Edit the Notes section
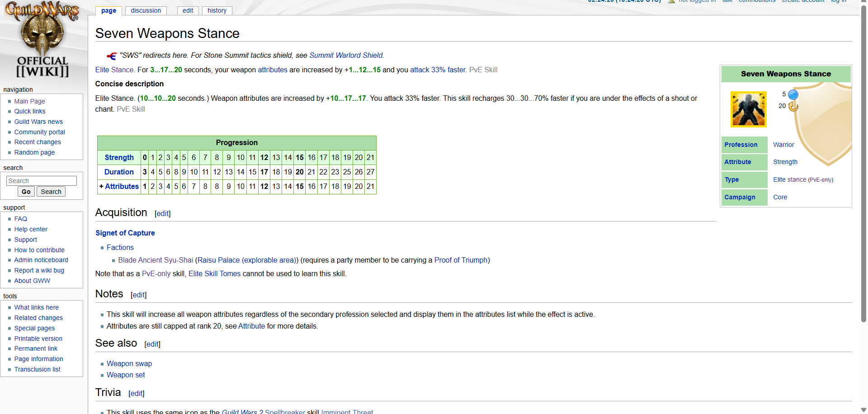Screen dimensions: 868x414 [x=139, y=295]
